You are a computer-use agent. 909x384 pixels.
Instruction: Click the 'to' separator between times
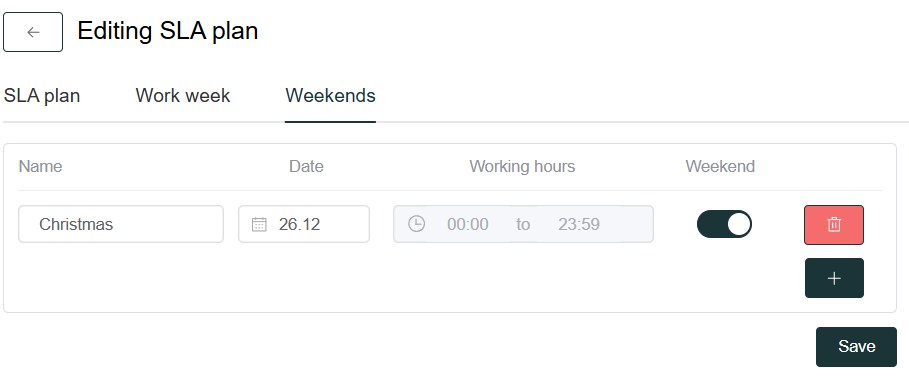[x=523, y=224]
